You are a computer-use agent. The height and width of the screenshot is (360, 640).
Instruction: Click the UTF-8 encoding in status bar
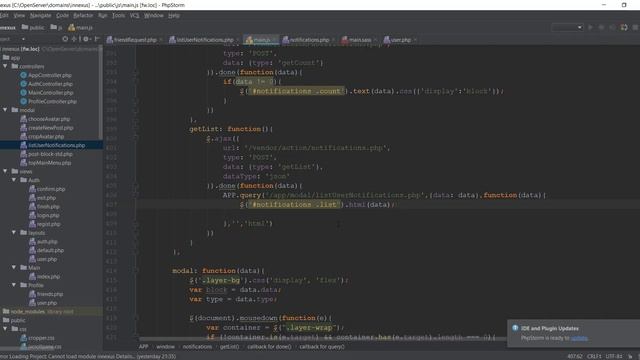pyautogui.click(x=614, y=356)
